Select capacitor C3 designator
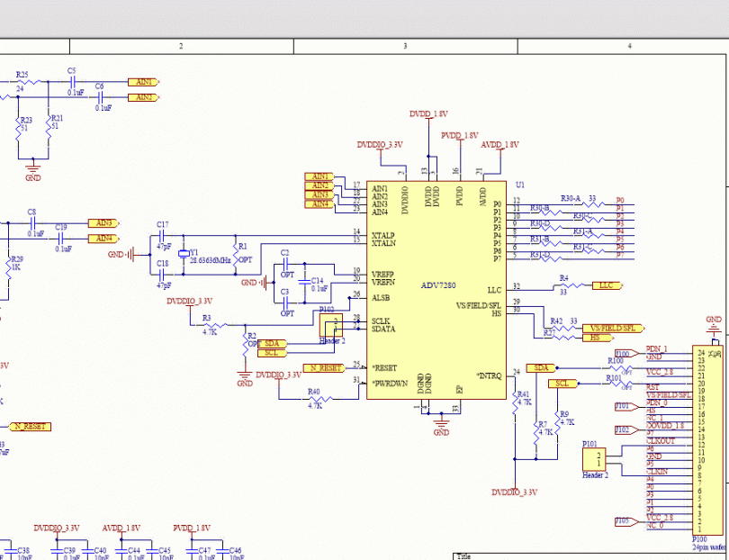Image resolution: width=729 pixels, height=560 pixels. coord(285,292)
